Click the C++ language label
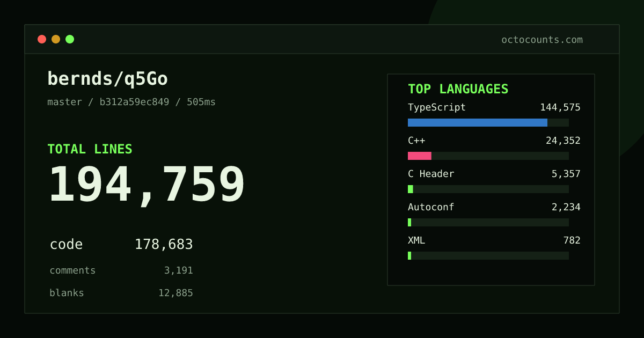 point(416,141)
